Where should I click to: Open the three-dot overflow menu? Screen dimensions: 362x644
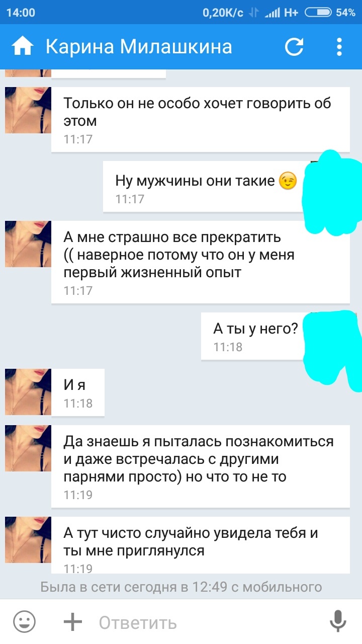[339, 47]
